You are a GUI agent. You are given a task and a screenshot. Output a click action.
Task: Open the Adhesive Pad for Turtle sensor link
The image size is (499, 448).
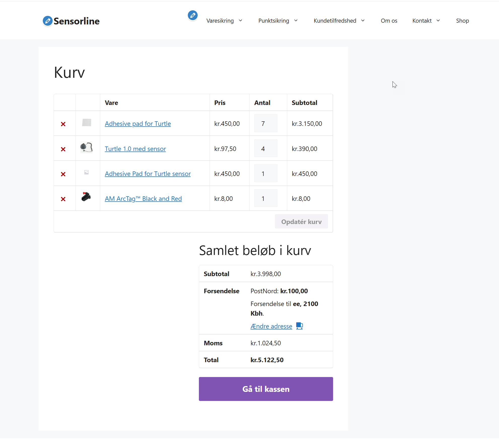[148, 174]
